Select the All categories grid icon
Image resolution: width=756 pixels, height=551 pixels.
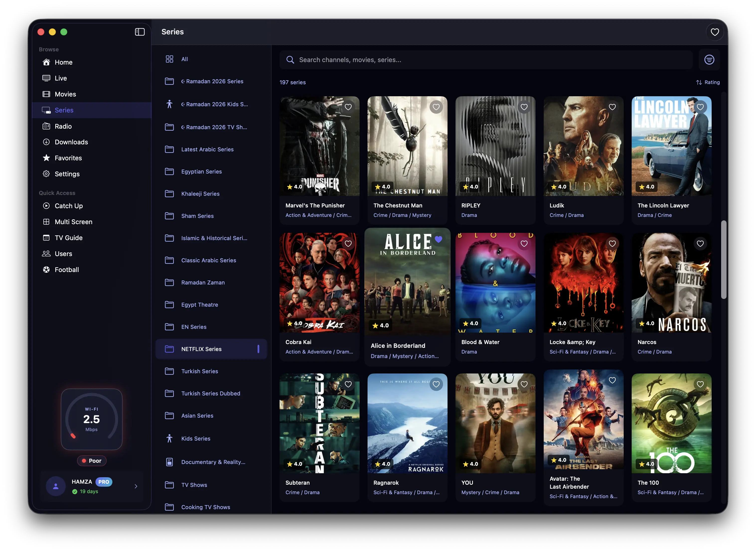tap(169, 59)
